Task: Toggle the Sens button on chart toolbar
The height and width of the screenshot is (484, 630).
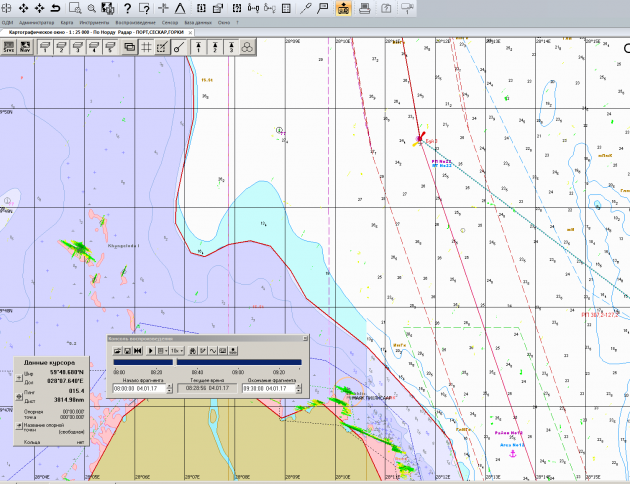Action: click(x=7, y=47)
